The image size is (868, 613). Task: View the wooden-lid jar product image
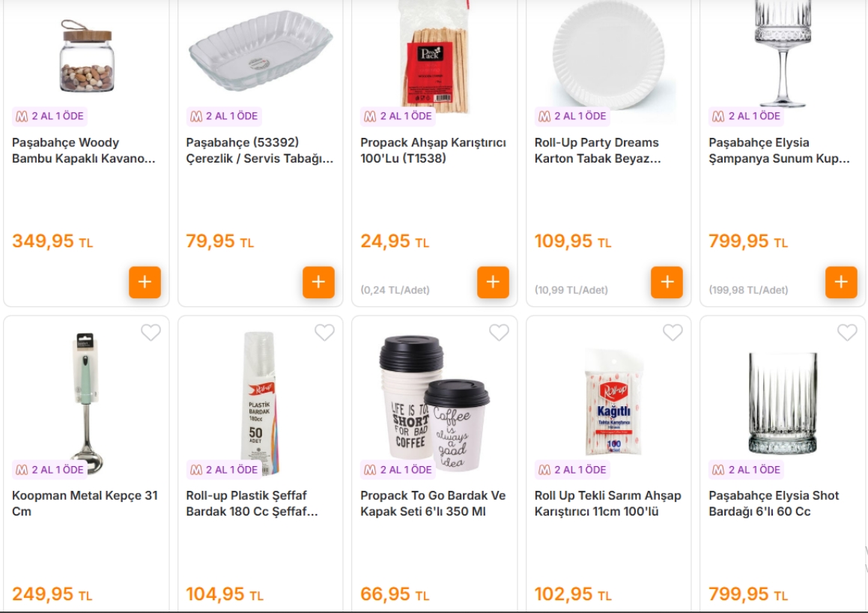click(x=87, y=56)
